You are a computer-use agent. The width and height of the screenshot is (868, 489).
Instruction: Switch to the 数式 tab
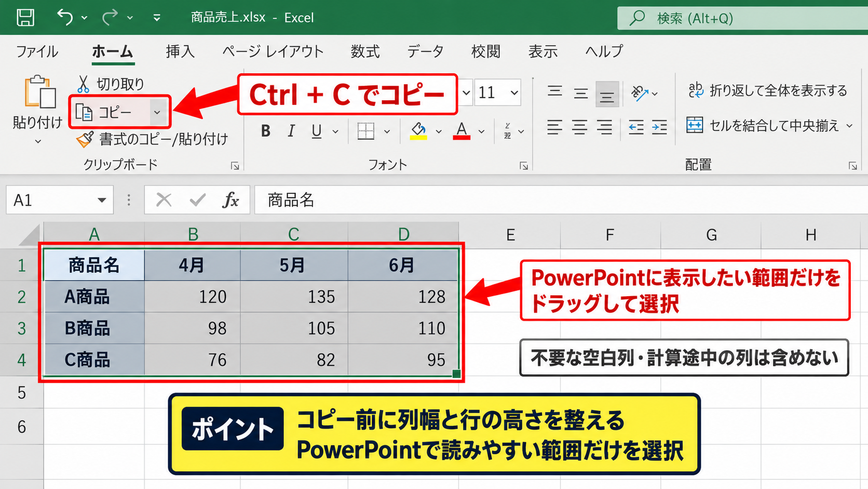click(x=365, y=51)
